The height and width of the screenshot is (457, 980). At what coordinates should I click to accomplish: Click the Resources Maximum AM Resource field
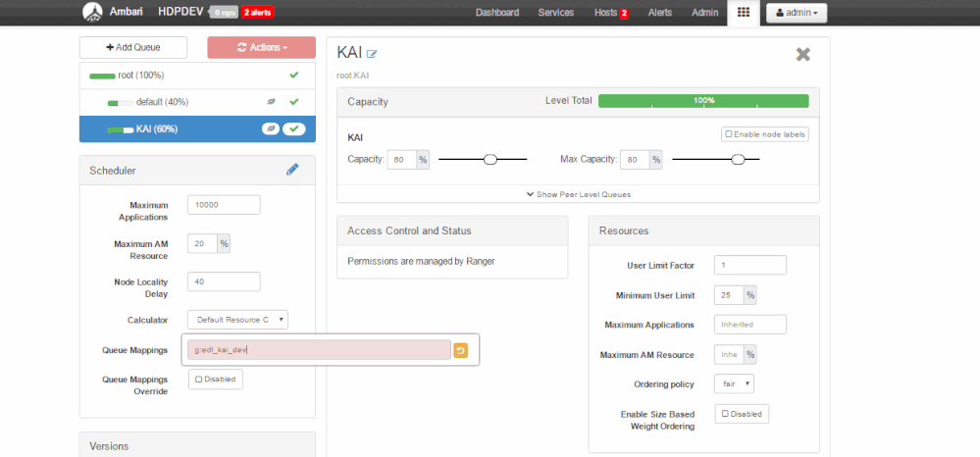[730, 354]
